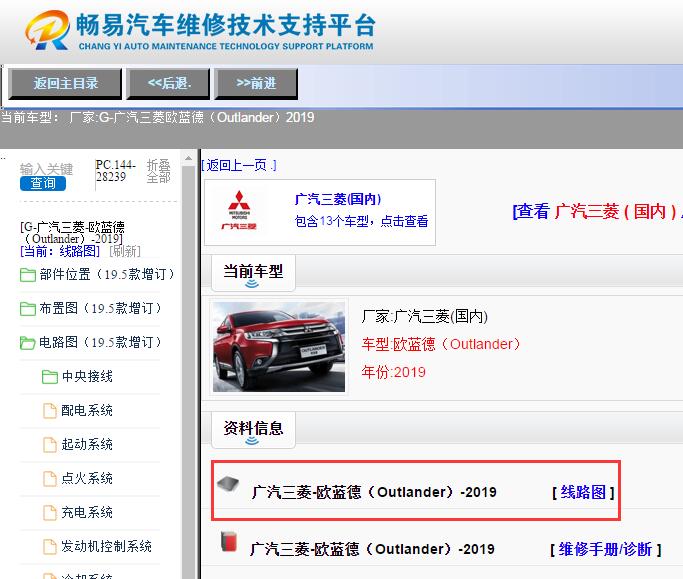Collapse the open 电路图 folder icon

[x=28, y=343]
